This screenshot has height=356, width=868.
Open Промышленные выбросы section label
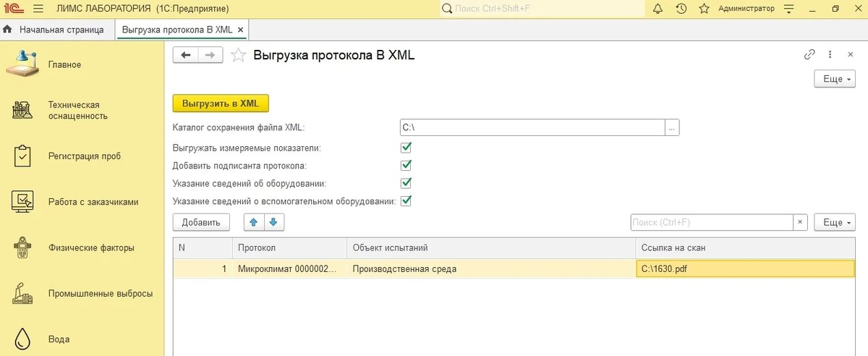tap(101, 293)
